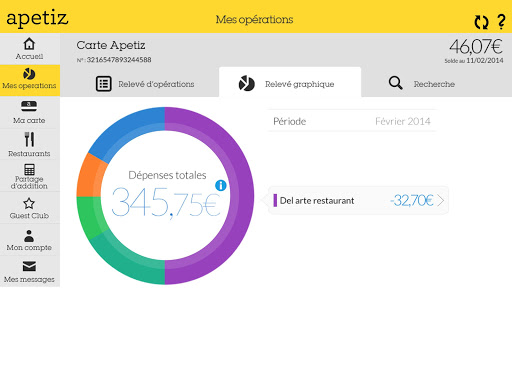Image resolution: width=512 pixels, height=374 pixels.
Task: Open Ma carte card icon
Action: click(x=29, y=106)
